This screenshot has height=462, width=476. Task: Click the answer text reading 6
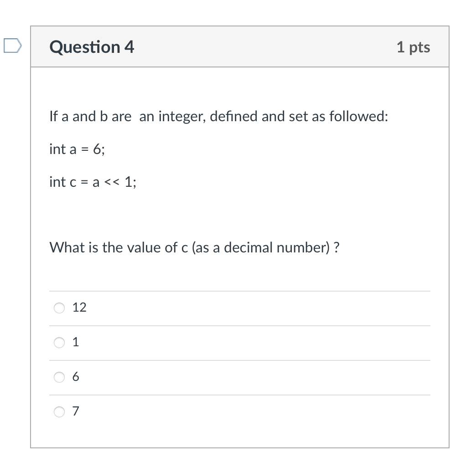point(77,377)
